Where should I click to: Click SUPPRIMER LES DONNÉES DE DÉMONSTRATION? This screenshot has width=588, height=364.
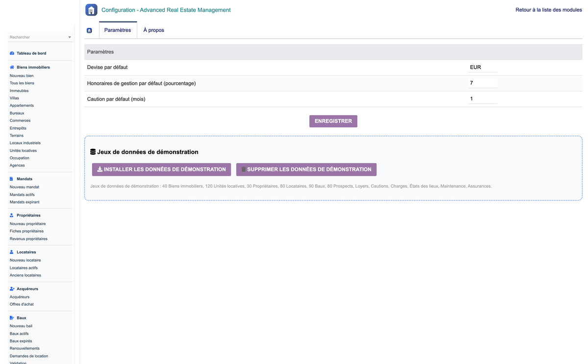(306, 170)
